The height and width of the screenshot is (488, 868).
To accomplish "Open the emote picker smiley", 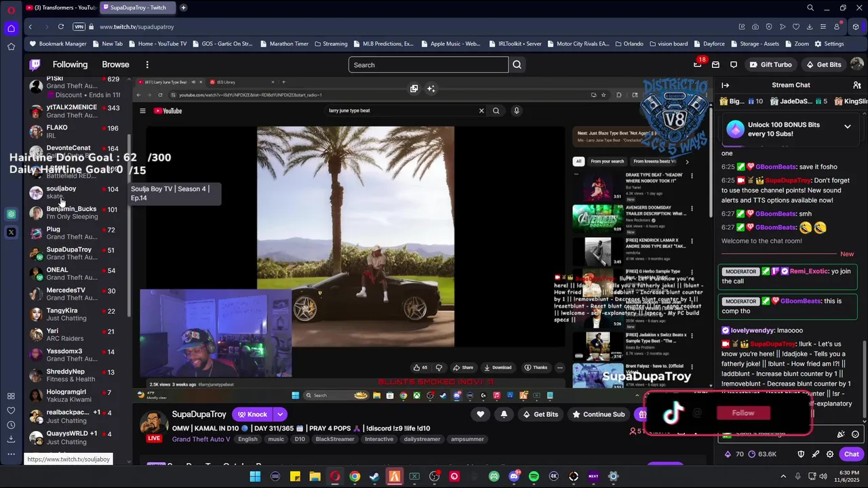I will point(855,434).
